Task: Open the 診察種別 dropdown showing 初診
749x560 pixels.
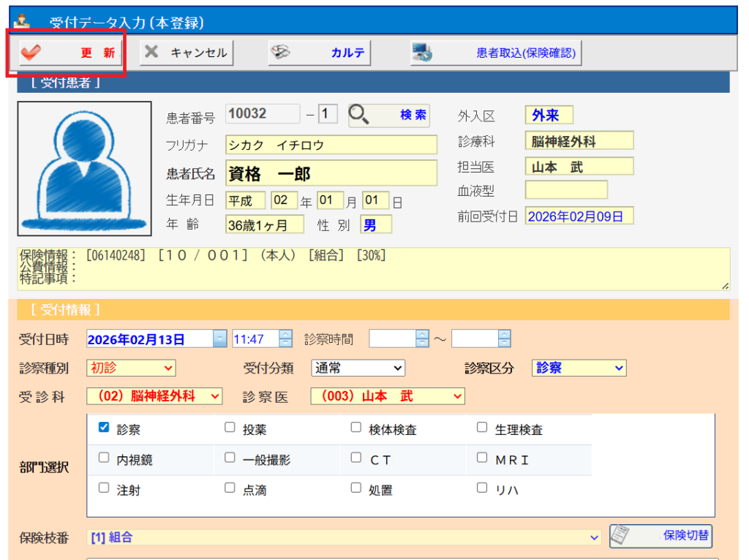Action: [131, 368]
